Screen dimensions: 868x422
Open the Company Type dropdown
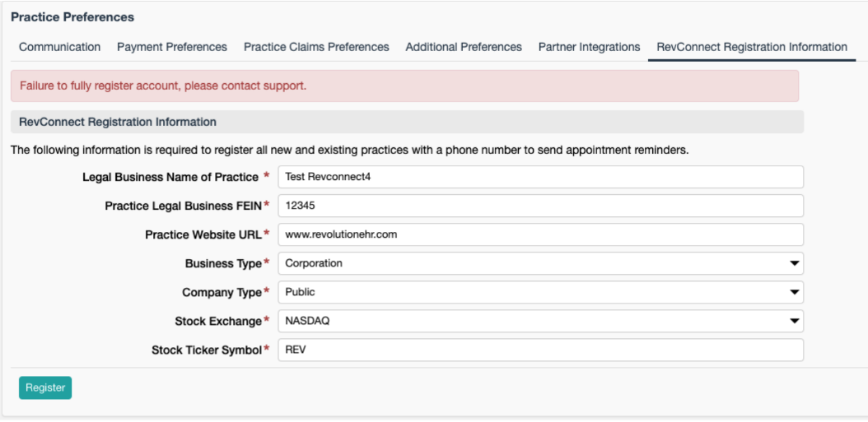[540, 292]
